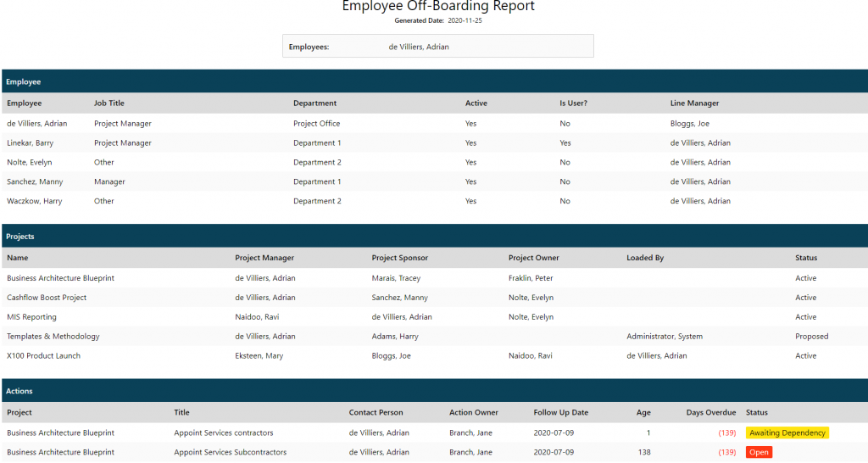The image size is (868, 463).
Task: Click the Employees filter field
Action: click(437, 47)
